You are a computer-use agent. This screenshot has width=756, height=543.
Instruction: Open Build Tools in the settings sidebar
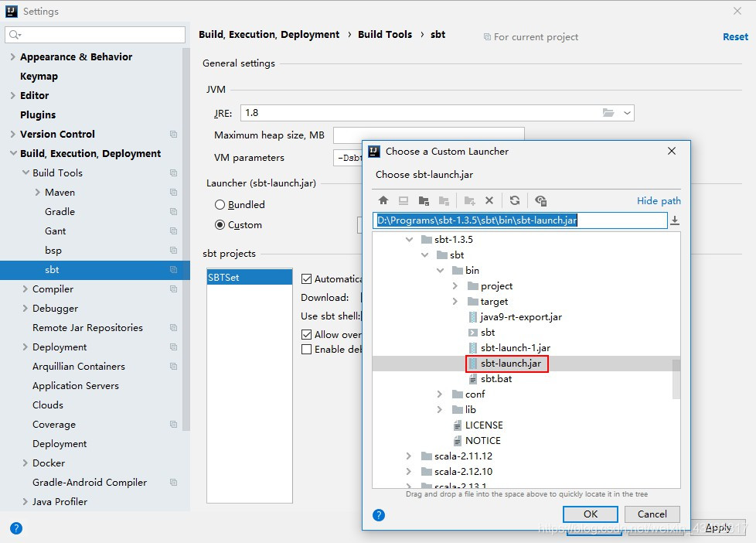click(x=59, y=172)
